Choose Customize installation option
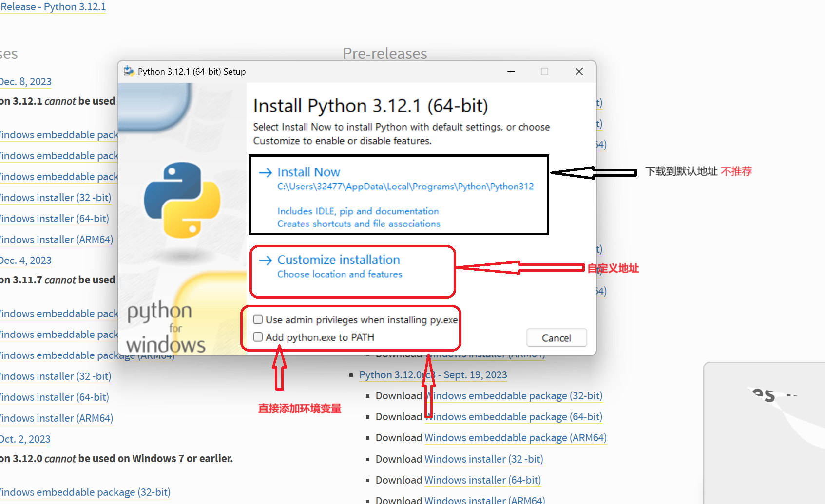This screenshot has width=825, height=504. coord(353,271)
